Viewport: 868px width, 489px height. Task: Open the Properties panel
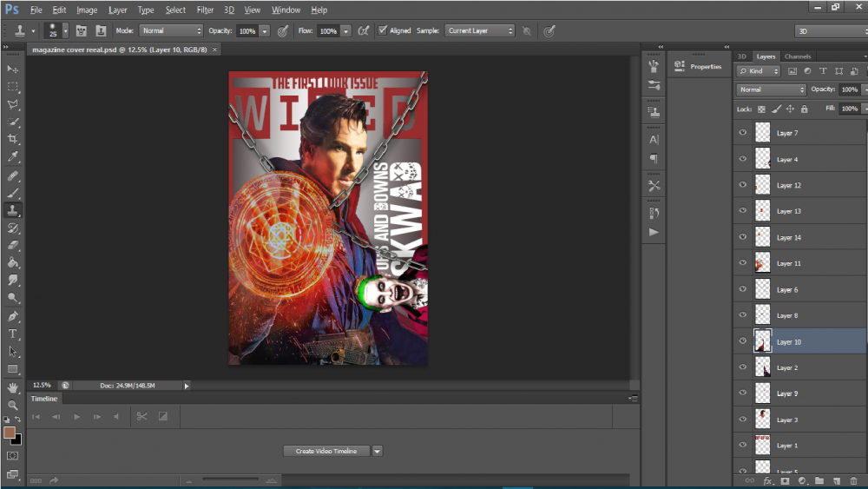click(698, 67)
